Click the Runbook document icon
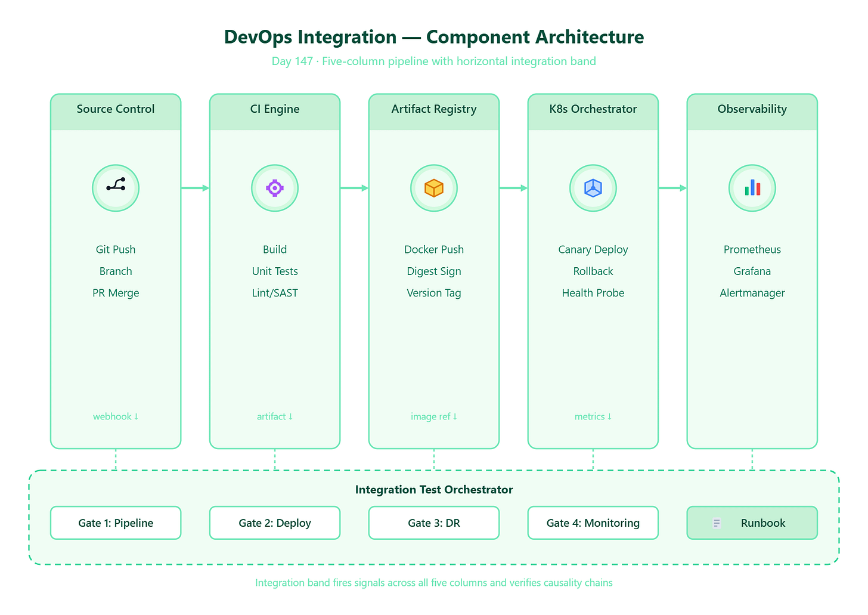Screen dimensions: 868x615 717,523
